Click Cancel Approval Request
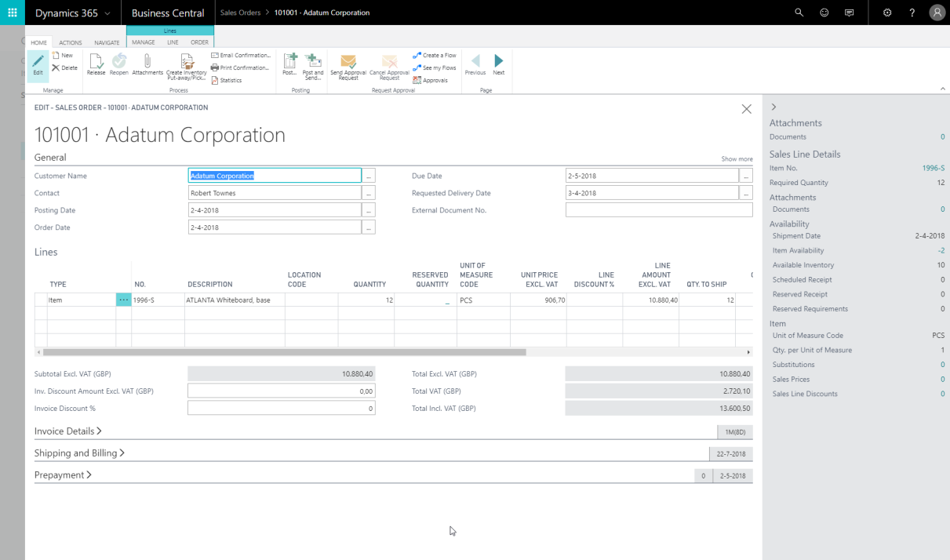Viewport: 950px width, 560px height. coord(389,67)
